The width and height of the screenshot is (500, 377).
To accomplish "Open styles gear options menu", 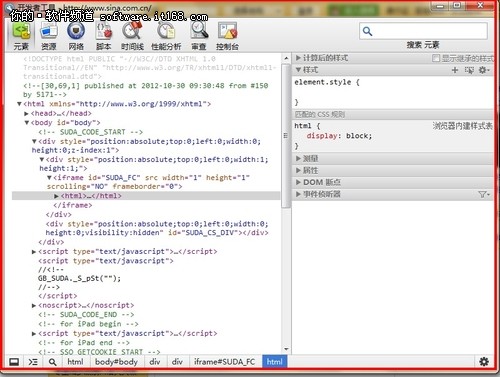I will tap(484, 70).
